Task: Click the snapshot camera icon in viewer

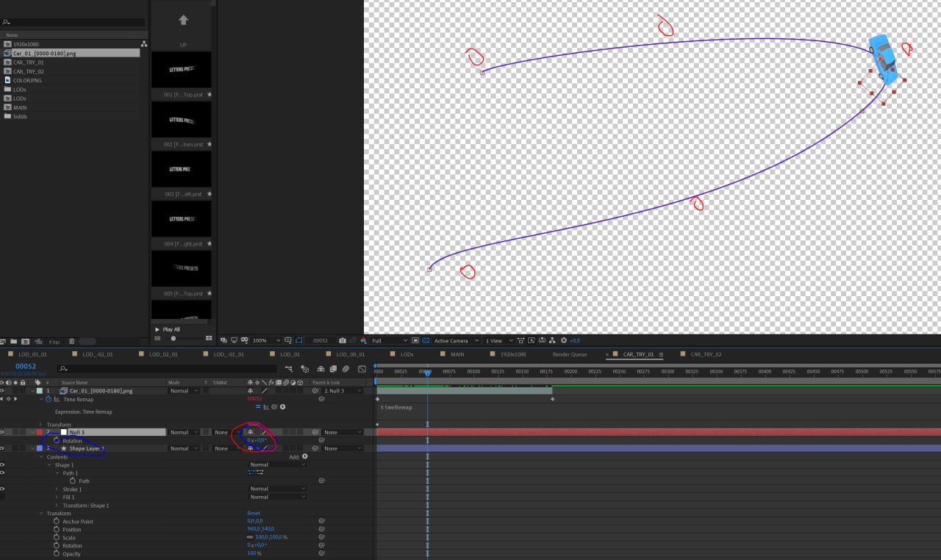Action: [343, 340]
